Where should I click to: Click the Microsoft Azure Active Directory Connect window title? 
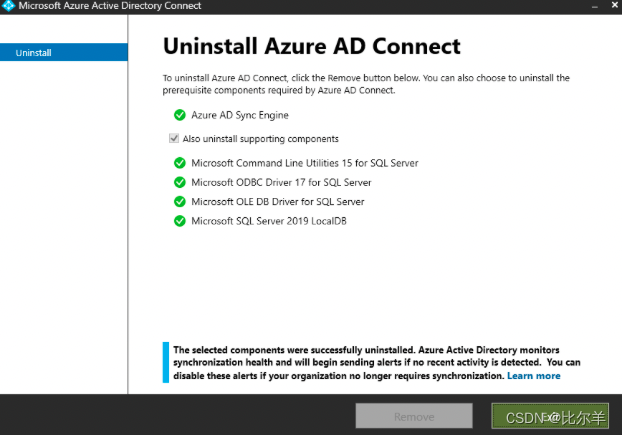click(x=110, y=6)
